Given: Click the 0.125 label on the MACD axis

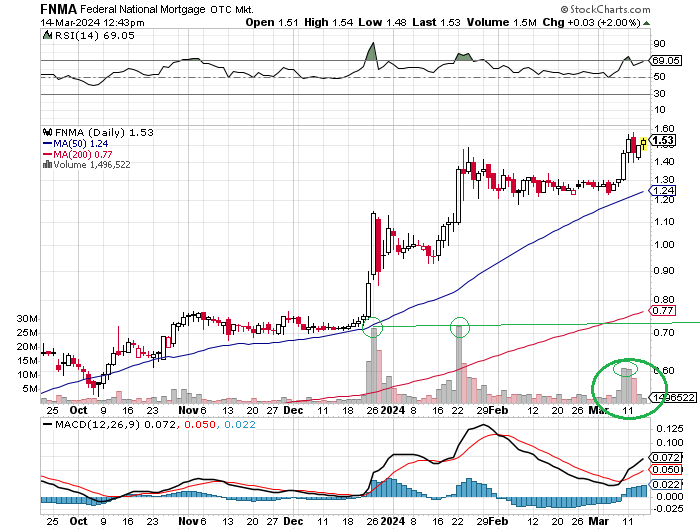Looking at the screenshot, I should pyautogui.click(x=670, y=429).
